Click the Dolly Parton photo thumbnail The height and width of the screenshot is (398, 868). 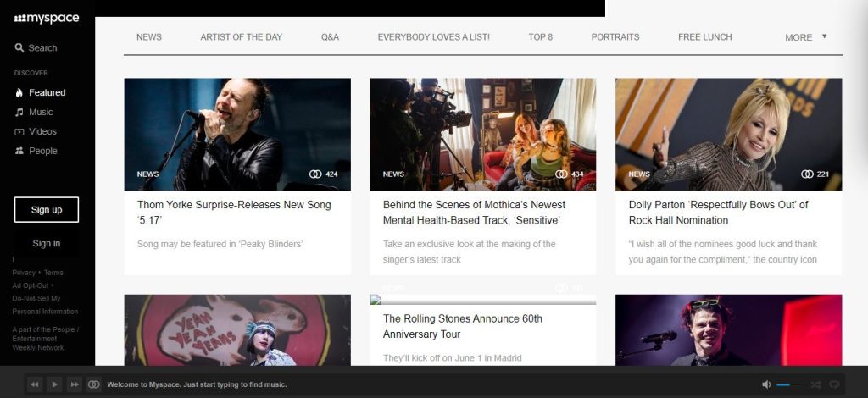(x=728, y=135)
